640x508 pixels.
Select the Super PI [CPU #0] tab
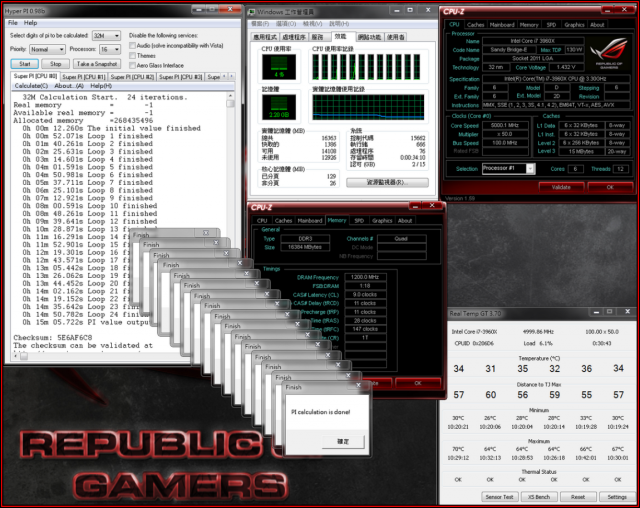(35, 76)
